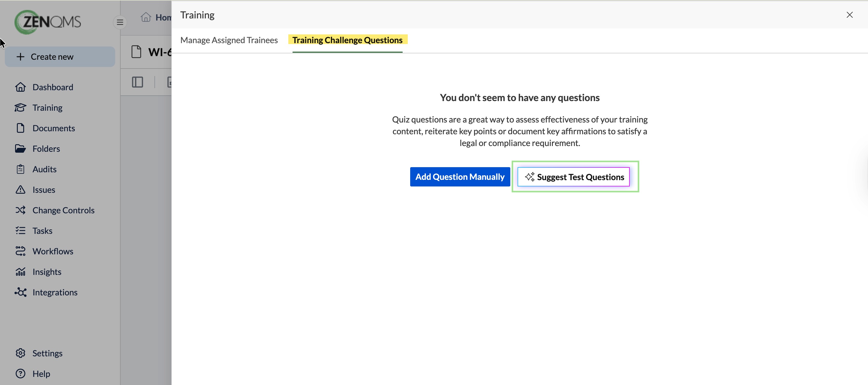The height and width of the screenshot is (385, 868).
Task: Click the ZenQMS logo
Action: click(48, 22)
